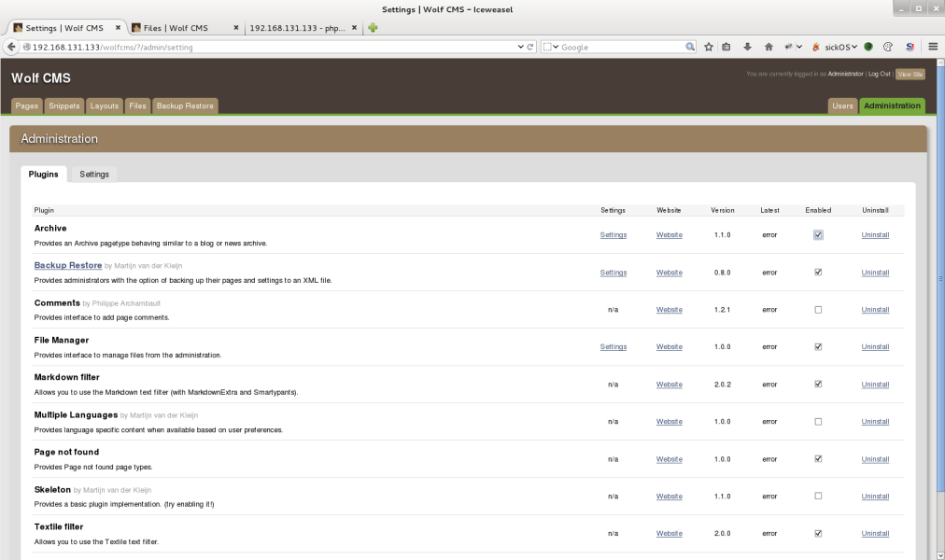The image size is (945, 560).
Task: Expand the bug extension dropdown arrow
Action: point(799,47)
